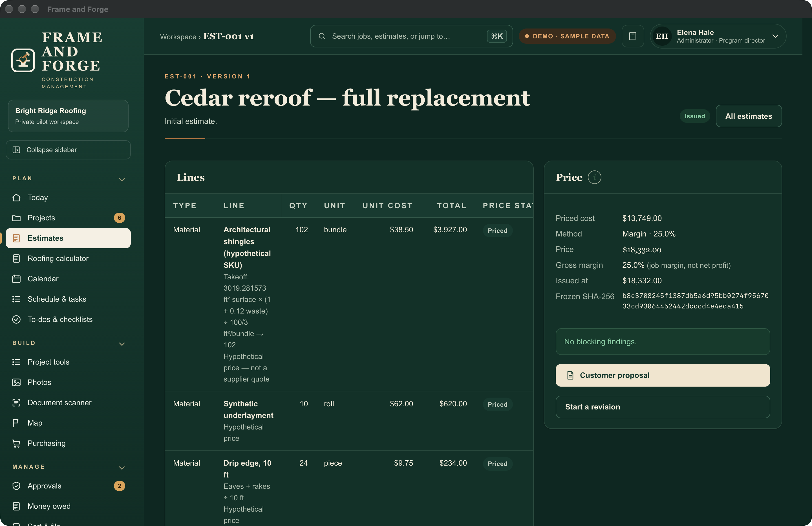This screenshot has width=812, height=526.
Task: Open the bookmark icon button in header
Action: 632,36
